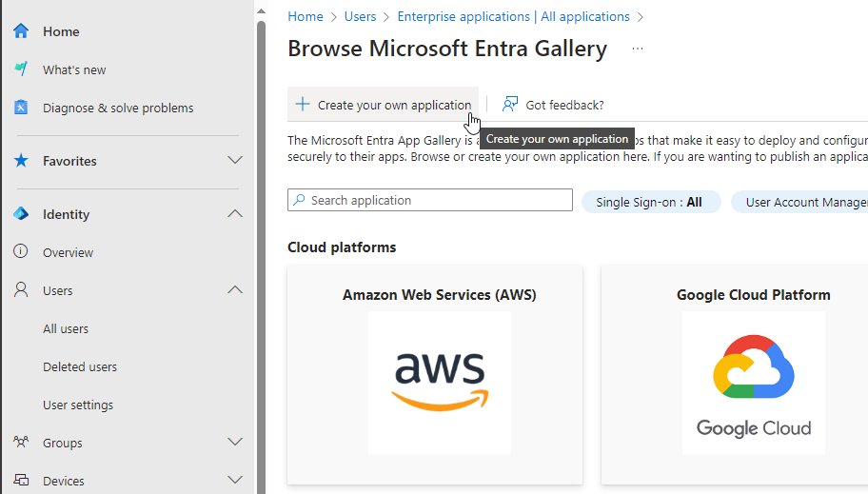Image resolution: width=868 pixels, height=494 pixels.
Task: Select the Users label in sidebar
Action: (57, 290)
